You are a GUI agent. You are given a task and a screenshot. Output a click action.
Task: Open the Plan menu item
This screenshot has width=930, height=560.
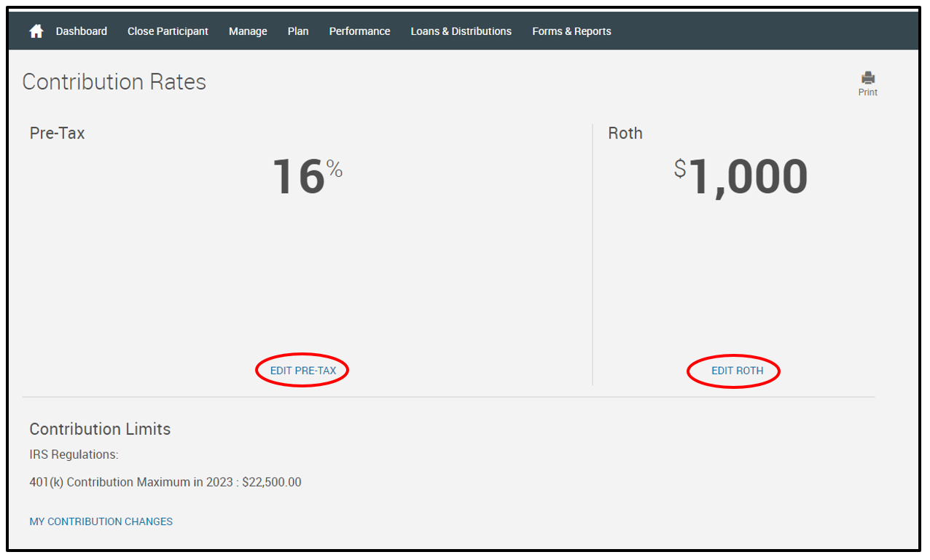(x=298, y=31)
